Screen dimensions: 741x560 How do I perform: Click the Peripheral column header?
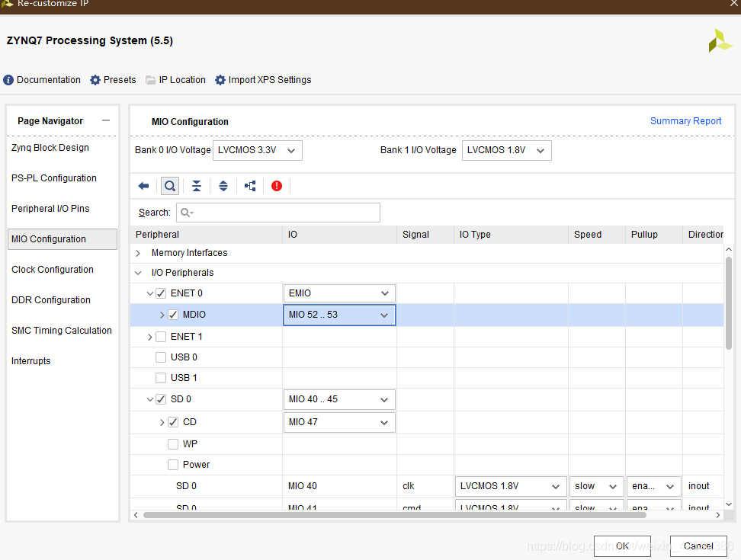207,235
